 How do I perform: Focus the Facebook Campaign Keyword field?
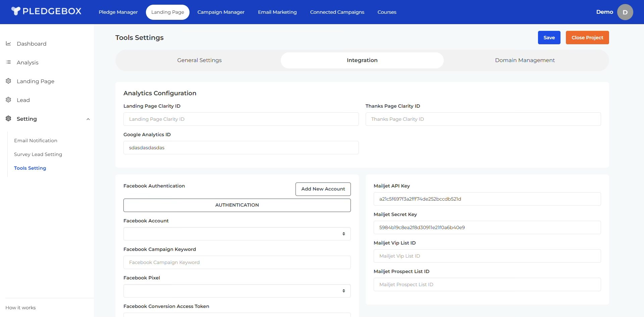pos(237,262)
